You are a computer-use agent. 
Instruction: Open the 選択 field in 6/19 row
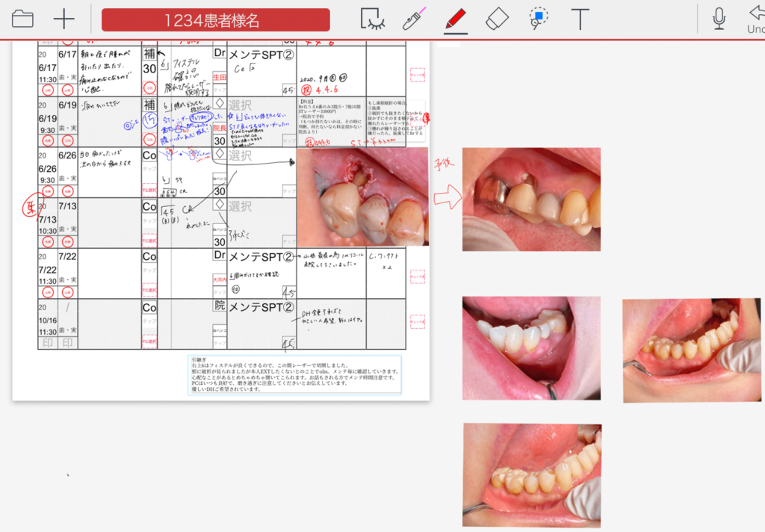pos(241,105)
